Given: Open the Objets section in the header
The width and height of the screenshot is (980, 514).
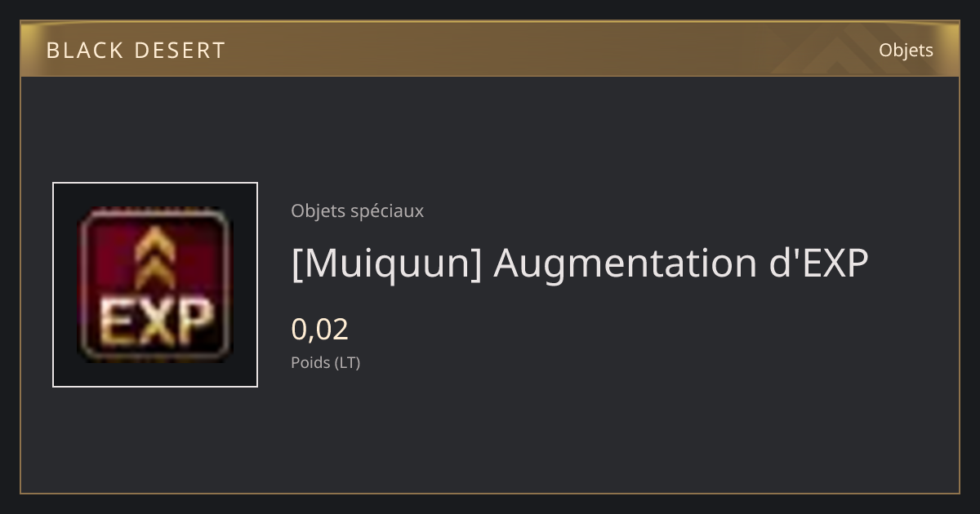Looking at the screenshot, I should [x=906, y=50].
